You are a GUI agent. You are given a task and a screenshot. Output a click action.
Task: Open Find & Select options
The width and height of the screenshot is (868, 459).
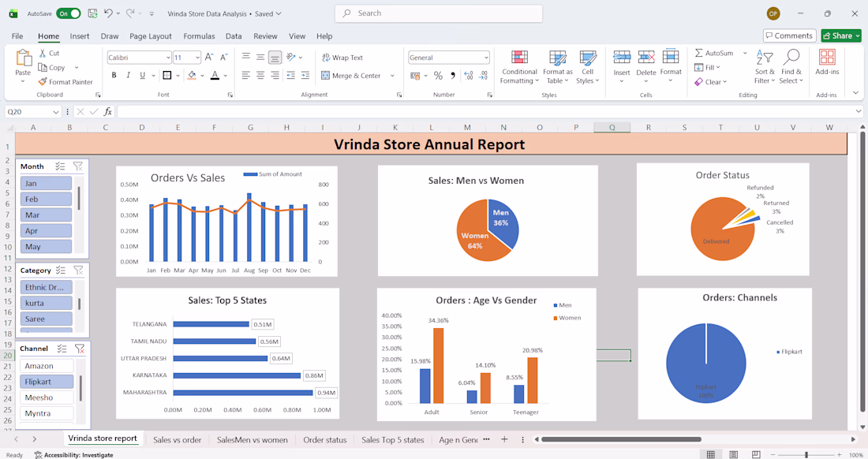pos(791,66)
